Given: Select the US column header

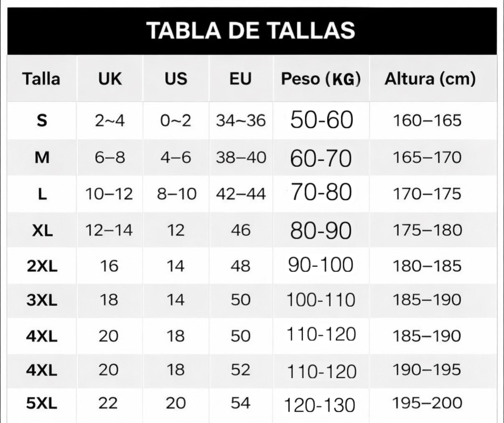Looking at the screenshot, I should coord(176,79).
